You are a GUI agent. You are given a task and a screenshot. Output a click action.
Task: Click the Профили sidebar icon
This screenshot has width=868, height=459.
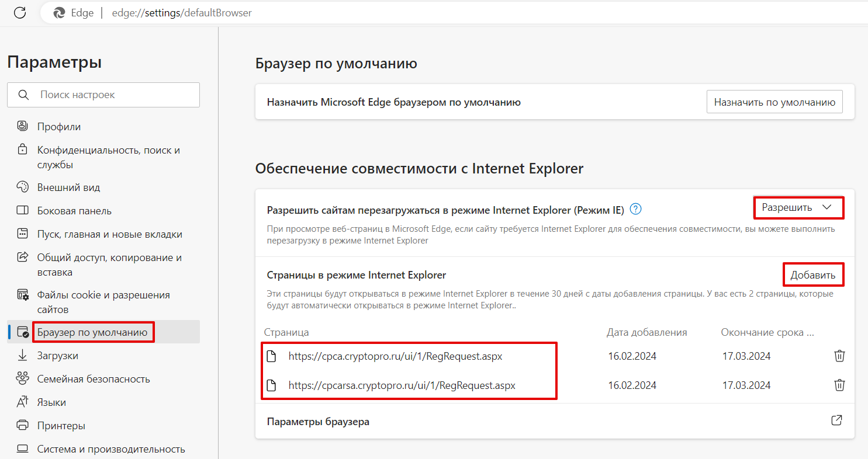pyautogui.click(x=23, y=126)
